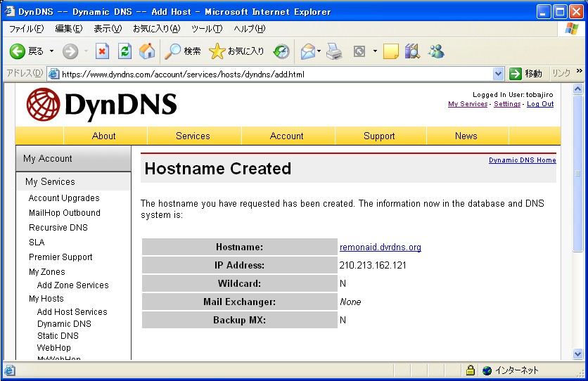Select the About navigation tab
588x381 pixels.
click(x=104, y=136)
